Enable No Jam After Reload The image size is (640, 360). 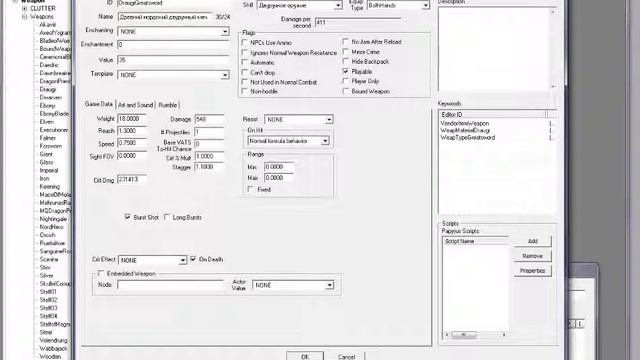pos(346,42)
